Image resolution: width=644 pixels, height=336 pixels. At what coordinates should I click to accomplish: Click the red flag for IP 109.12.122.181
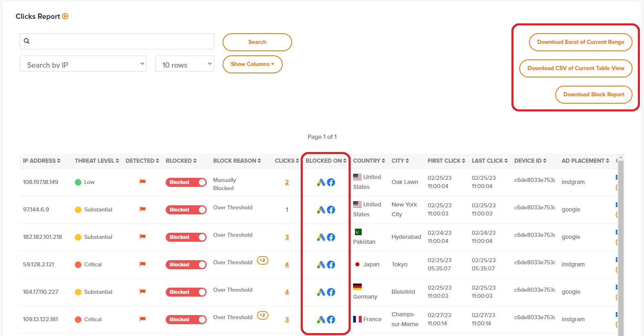click(142, 319)
